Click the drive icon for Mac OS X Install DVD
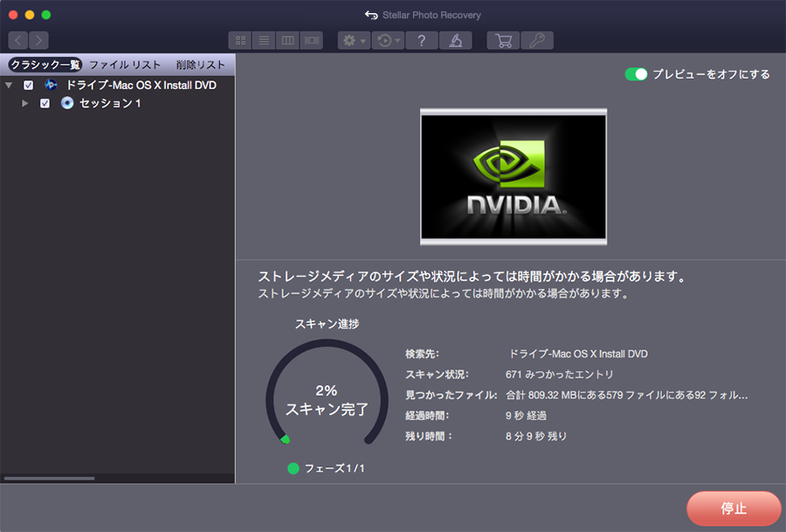 pyautogui.click(x=51, y=85)
